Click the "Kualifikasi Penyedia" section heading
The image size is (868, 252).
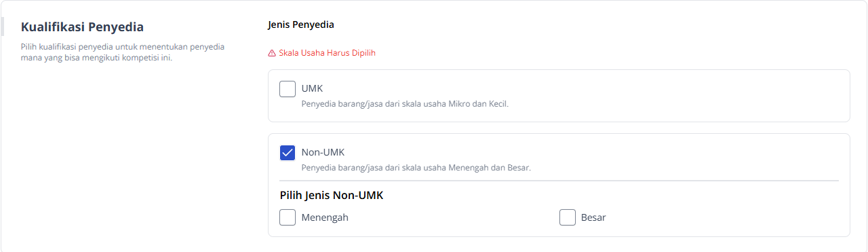[82, 27]
